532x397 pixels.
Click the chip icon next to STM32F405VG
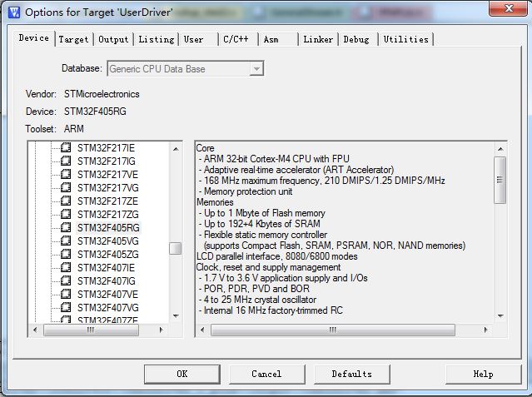click(x=66, y=241)
